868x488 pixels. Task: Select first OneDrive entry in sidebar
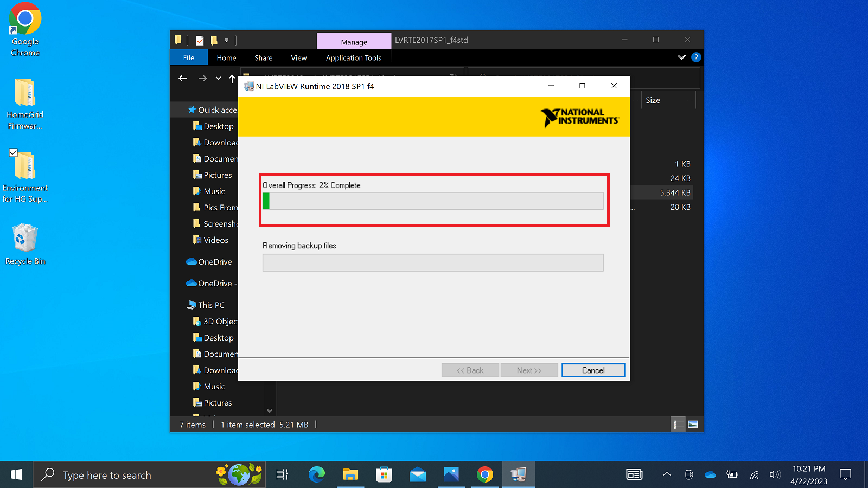[209, 261]
